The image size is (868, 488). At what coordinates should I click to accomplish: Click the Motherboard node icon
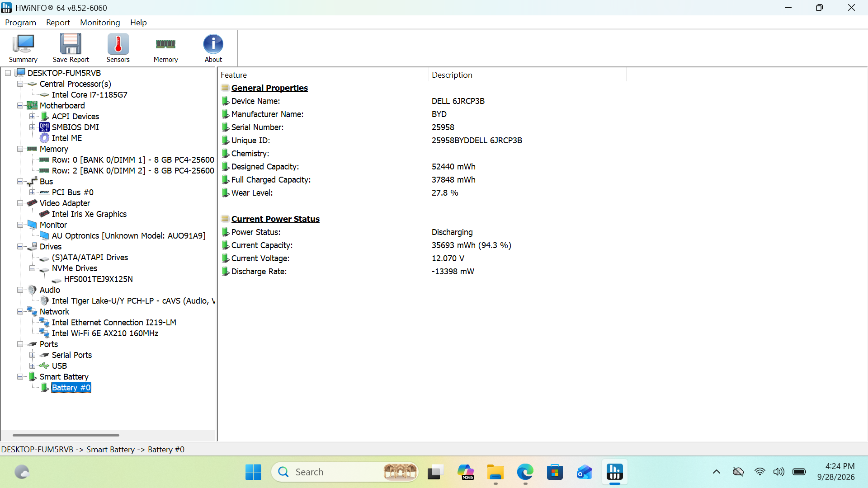[x=32, y=106]
